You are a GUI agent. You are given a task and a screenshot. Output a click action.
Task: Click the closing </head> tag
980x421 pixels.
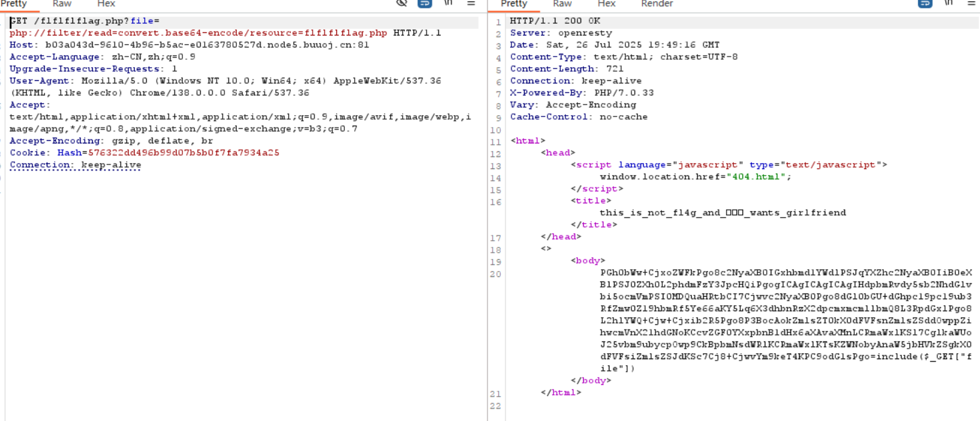pyautogui.click(x=561, y=236)
